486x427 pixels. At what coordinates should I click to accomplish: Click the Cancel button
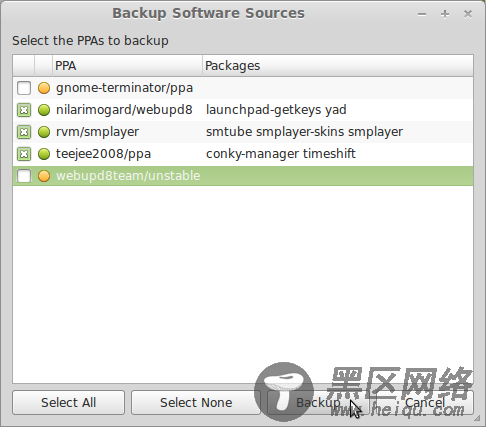tap(425, 403)
